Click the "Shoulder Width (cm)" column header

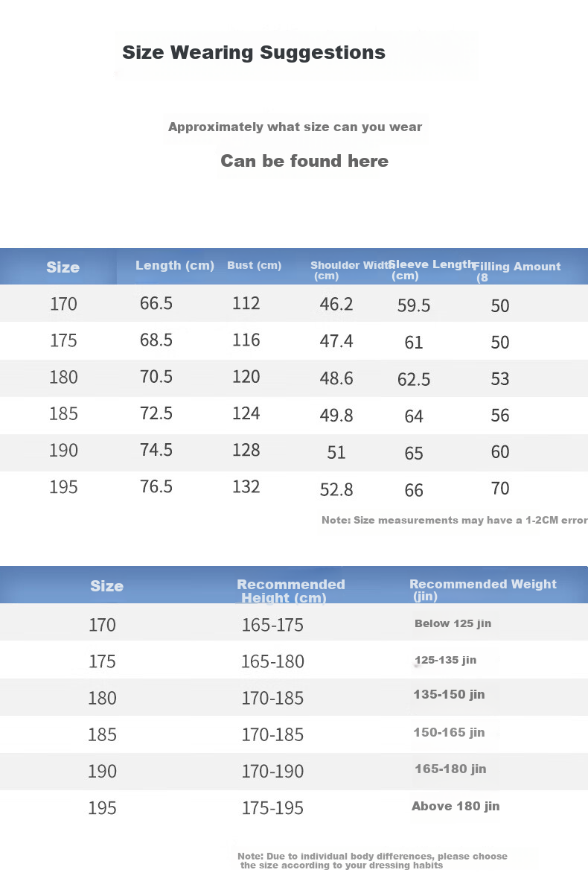pyautogui.click(x=351, y=270)
